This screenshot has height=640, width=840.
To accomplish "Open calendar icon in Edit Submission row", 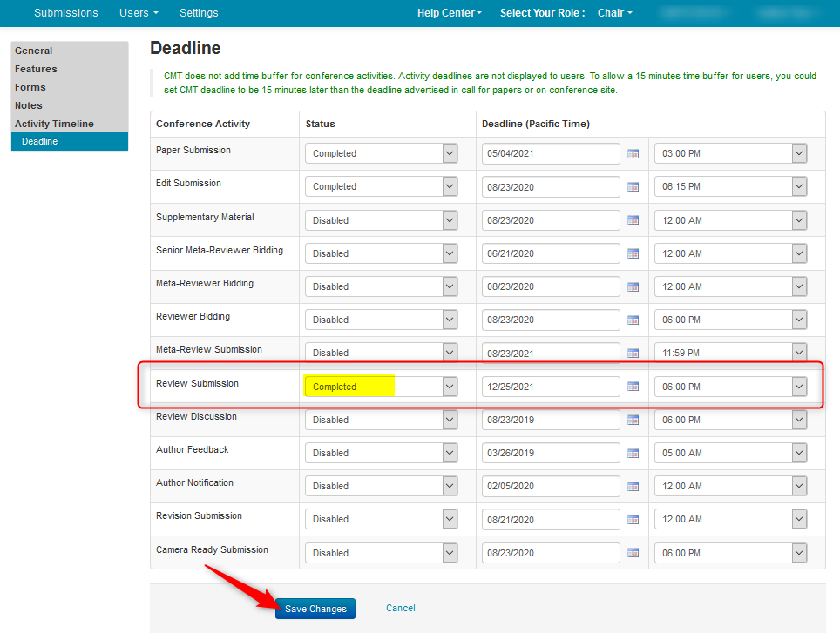I will click(633, 187).
